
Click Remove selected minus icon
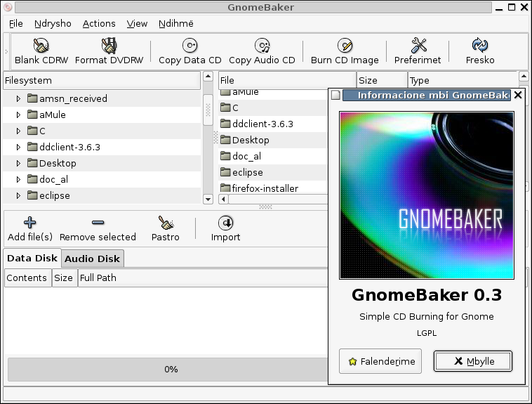pos(98,223)
